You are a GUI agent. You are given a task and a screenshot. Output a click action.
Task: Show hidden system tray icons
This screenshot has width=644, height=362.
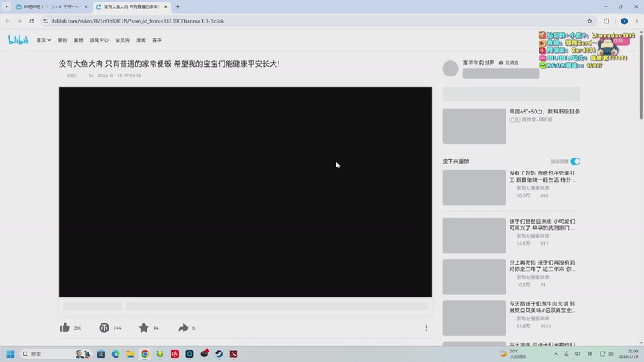pos(555,354)
